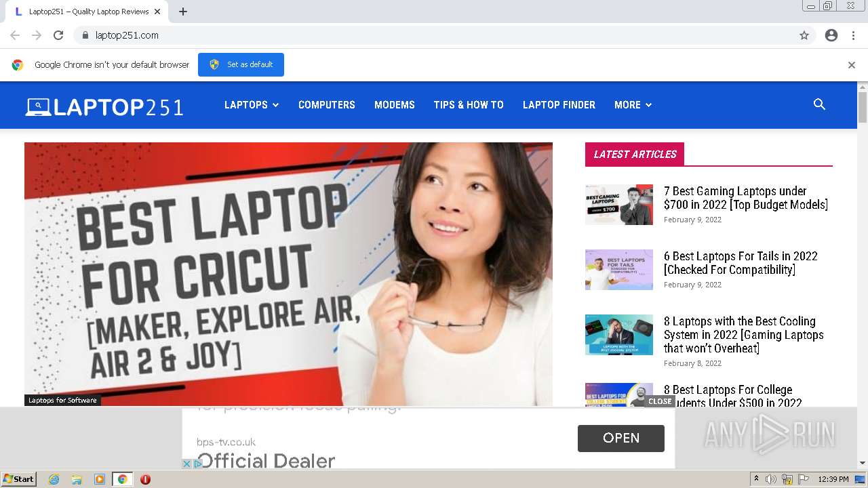868x488 pixels.
Task: Bookmark this page with star icon
Action: coord(804,35)
